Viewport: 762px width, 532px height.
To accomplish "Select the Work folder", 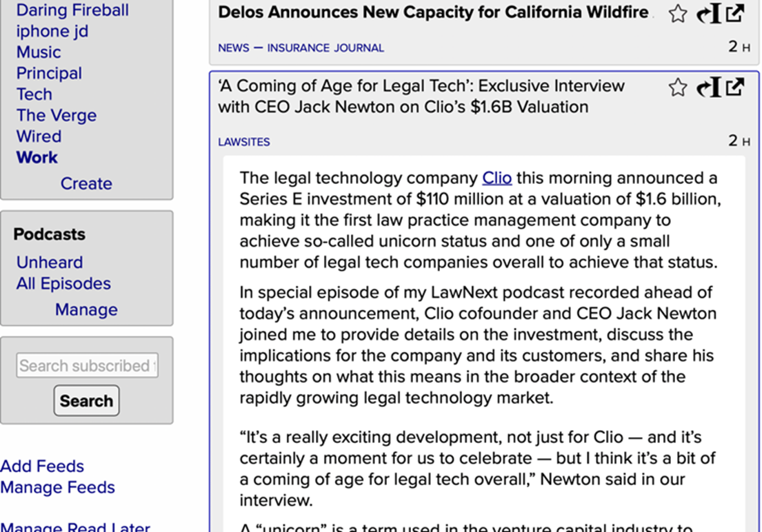I will tap(37, 157).
